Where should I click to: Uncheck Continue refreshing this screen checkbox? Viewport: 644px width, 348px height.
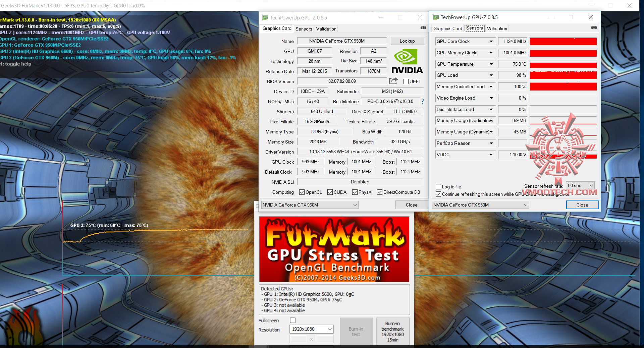coord(438,194)
